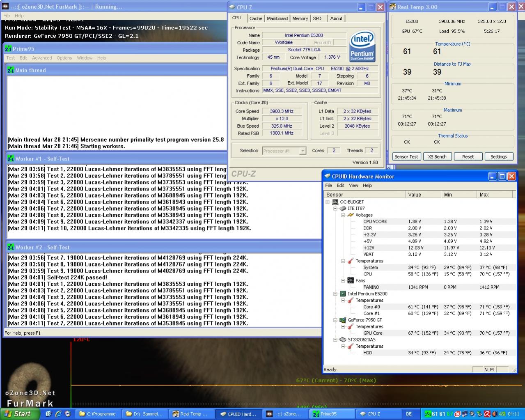Open the Test menu in Prime95
525x420 pixels.
[x=11, y=58]
